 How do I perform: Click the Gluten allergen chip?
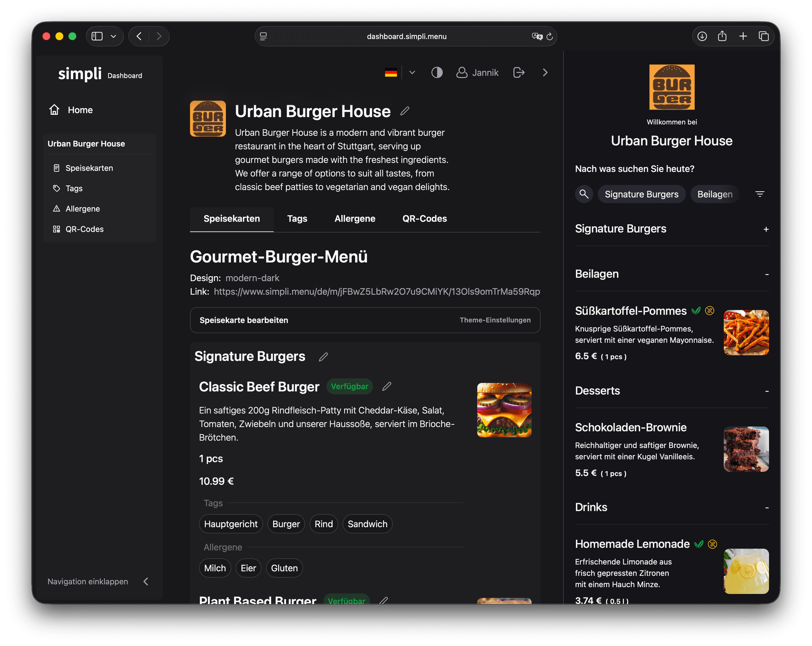284,568
